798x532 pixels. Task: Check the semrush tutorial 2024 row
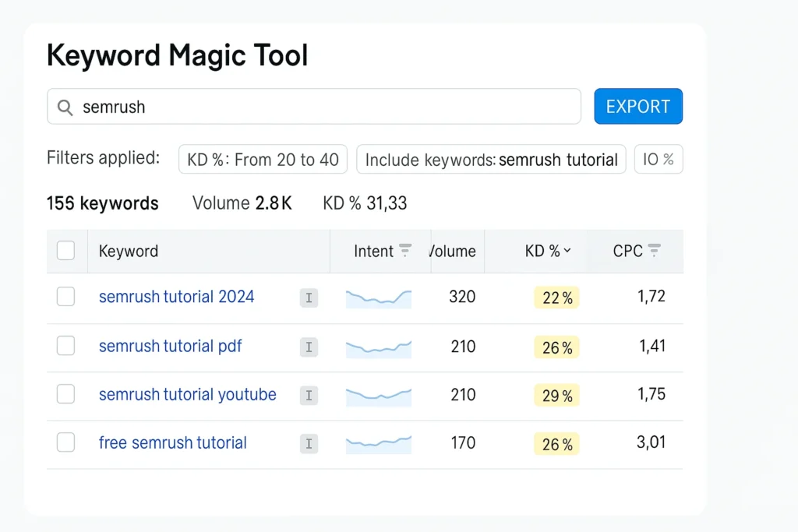coord(65,297)
